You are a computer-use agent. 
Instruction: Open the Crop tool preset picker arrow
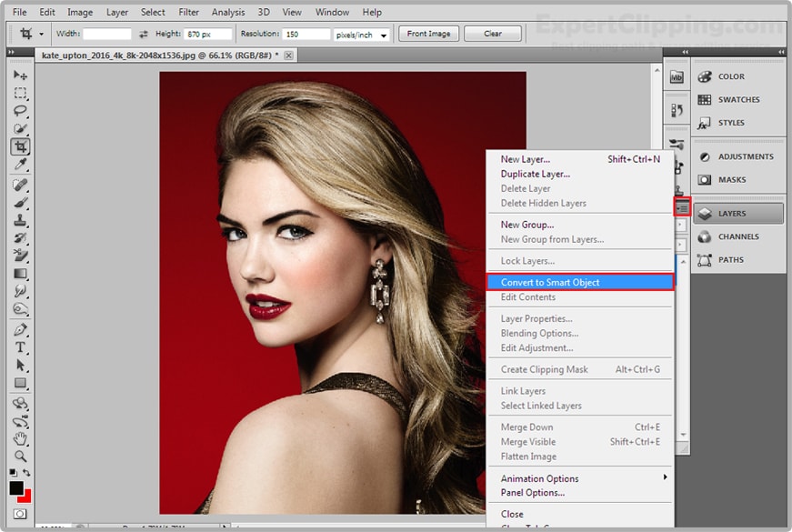(x=42, y=35)
